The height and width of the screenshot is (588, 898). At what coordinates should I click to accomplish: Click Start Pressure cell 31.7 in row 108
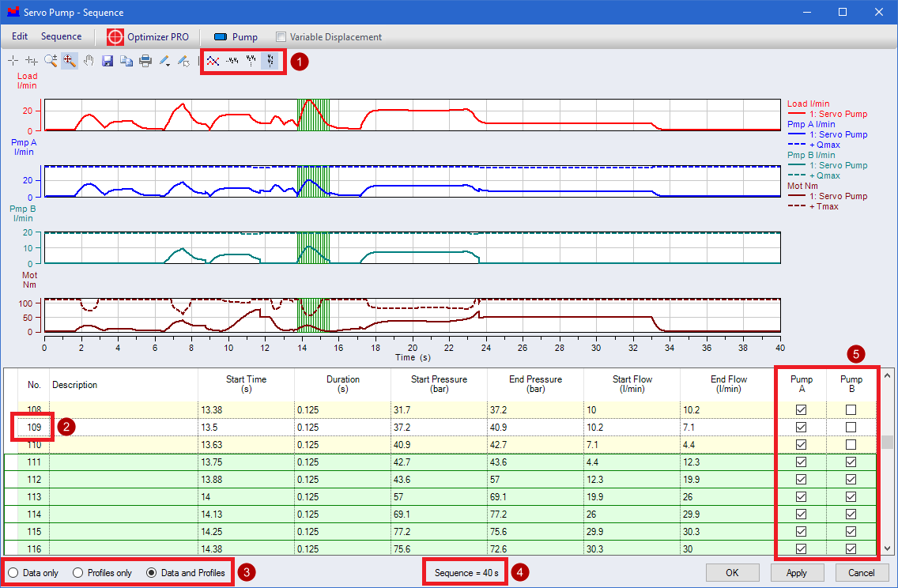[x=440, y=410]
